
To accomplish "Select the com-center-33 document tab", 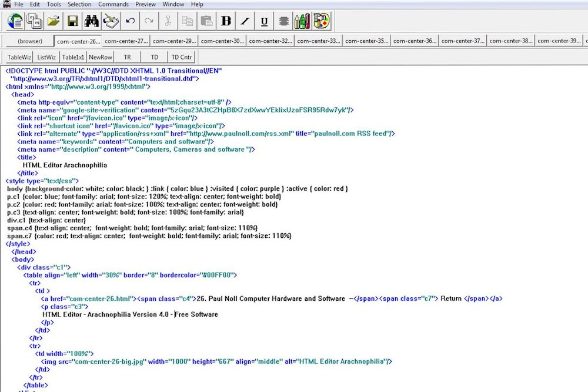I will (x=318, y=41).
